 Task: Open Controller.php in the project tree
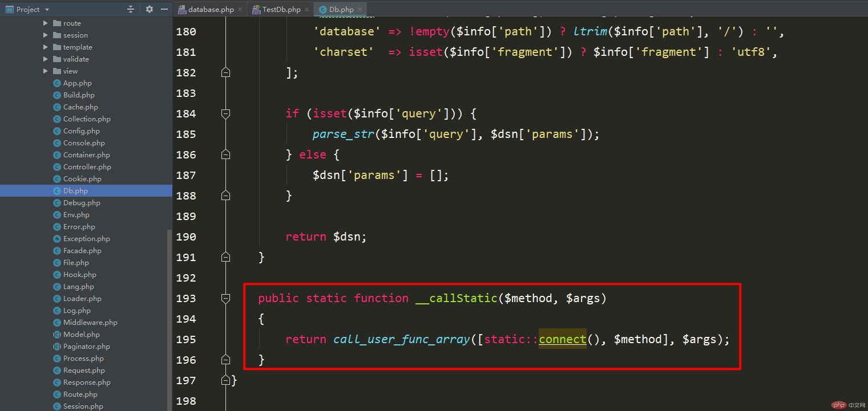[x=87, y=167]
